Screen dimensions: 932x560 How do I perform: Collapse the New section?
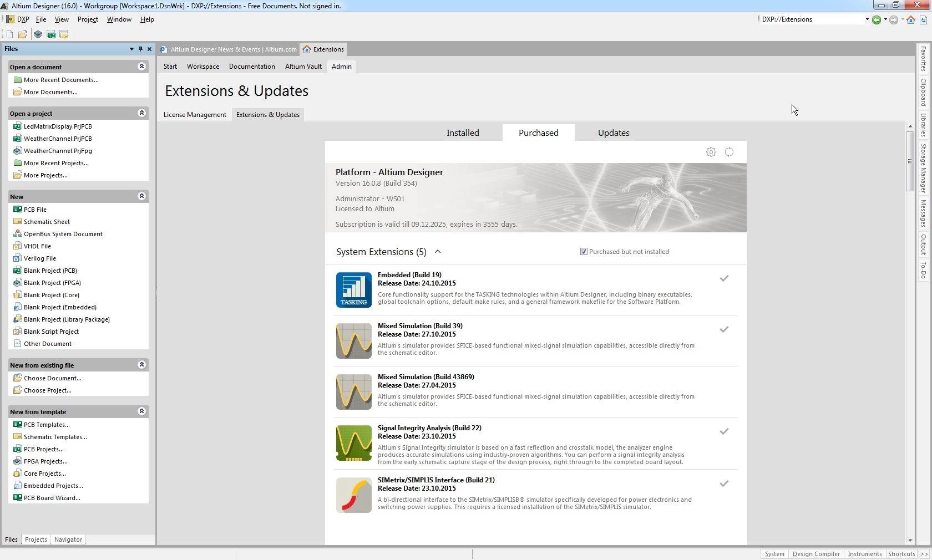[141, 196]
